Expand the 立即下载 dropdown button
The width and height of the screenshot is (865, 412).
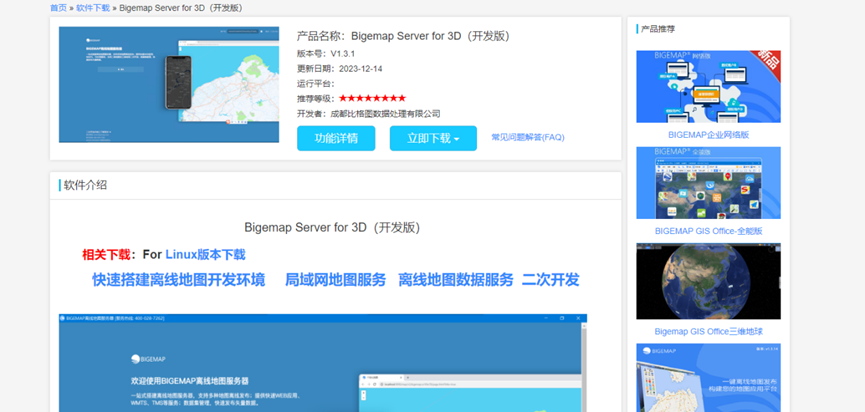pos(433,138)
